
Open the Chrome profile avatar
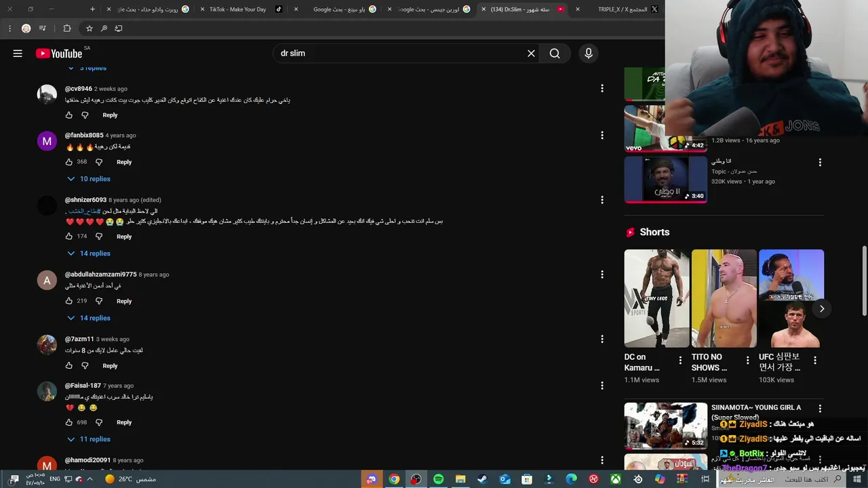click(26, 28)
